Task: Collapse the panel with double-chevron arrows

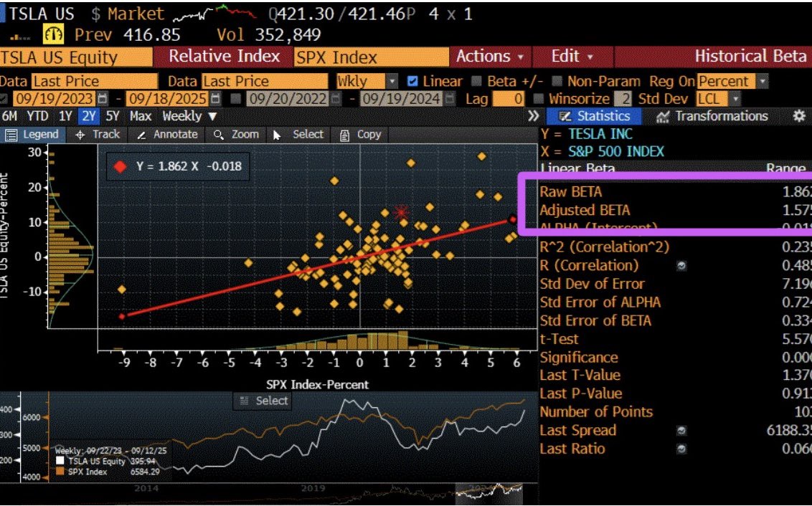Action: [x=533, y=116]
